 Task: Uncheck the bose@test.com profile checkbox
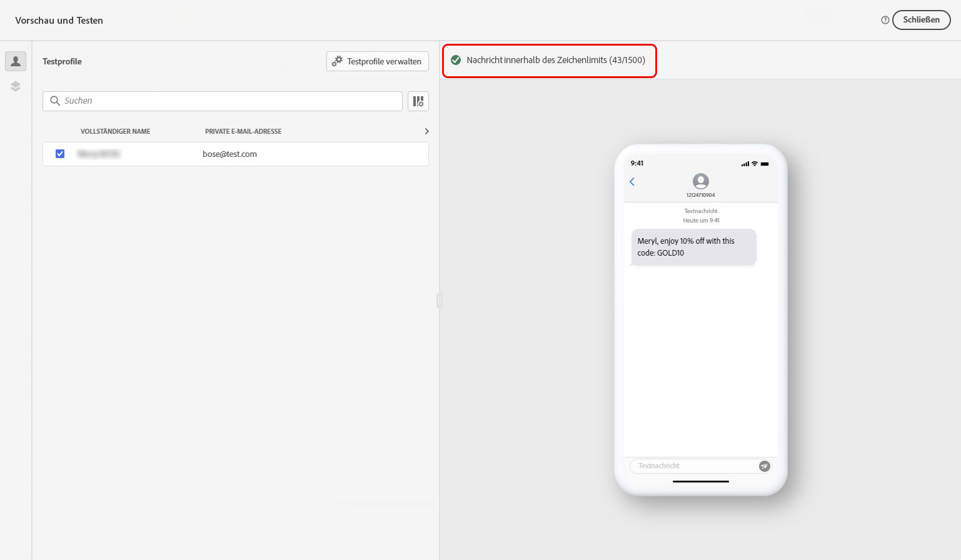click(60, 154)
